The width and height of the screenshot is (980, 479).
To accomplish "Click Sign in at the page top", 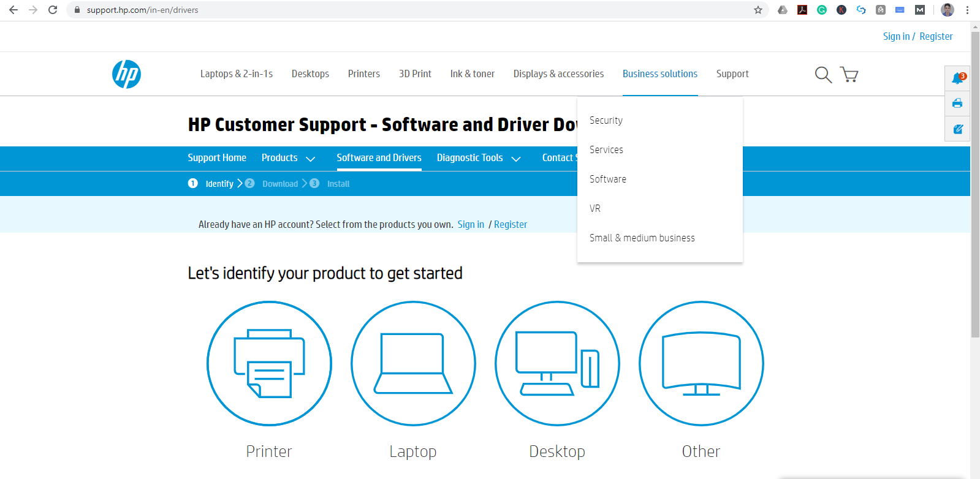I will coord(896,36).
